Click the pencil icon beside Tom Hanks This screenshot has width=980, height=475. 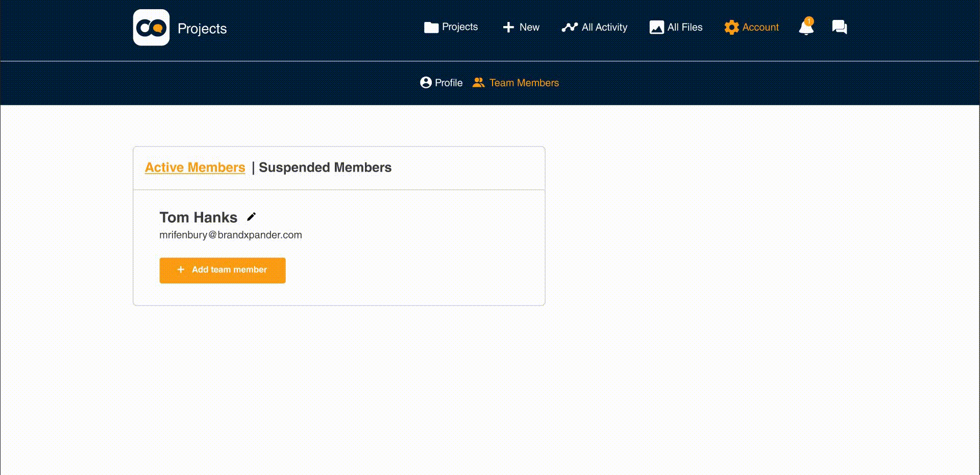[x=251, y=217]
